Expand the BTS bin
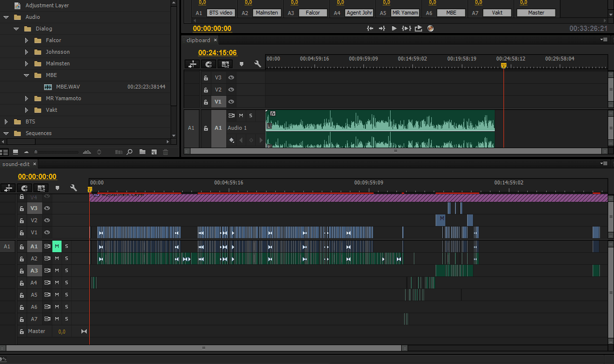The image size is (614, 364). [x=6, y=121]
